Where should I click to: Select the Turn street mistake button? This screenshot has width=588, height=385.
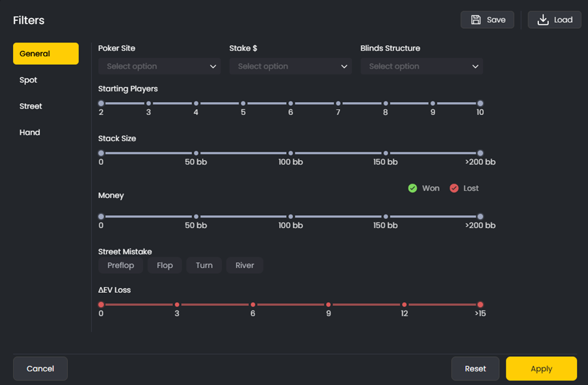tap(204, 265)
